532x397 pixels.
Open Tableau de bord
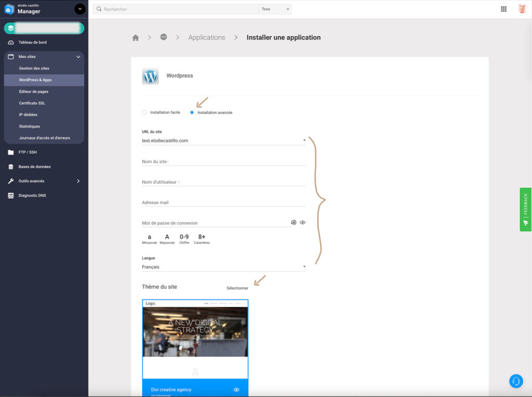(x=33, y=43)
